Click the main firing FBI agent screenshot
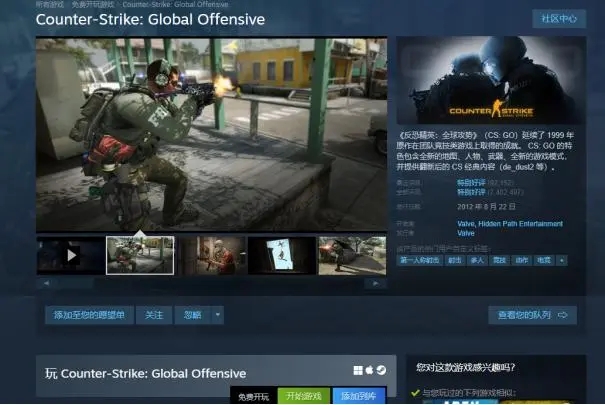The width and height of the screenshot is (605, 405). pyautogui.click(x=211, y=134)
